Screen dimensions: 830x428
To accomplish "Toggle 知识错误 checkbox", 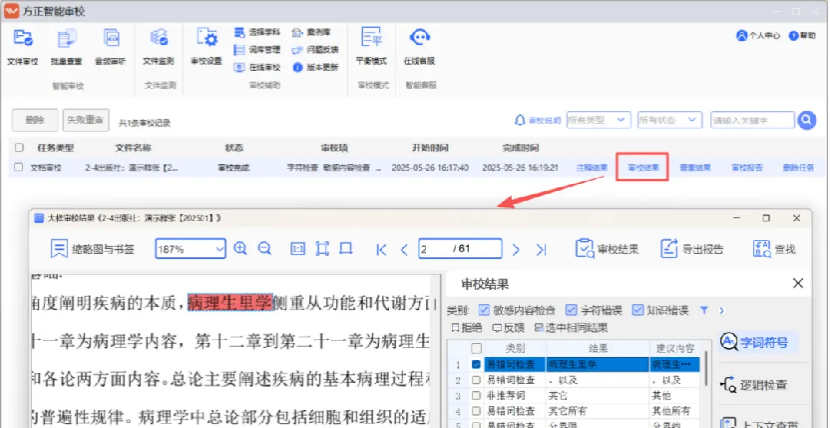I will pos(638,310).
